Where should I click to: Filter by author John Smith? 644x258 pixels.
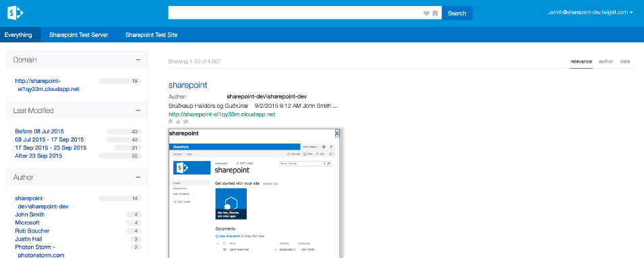tap(30, 214)
